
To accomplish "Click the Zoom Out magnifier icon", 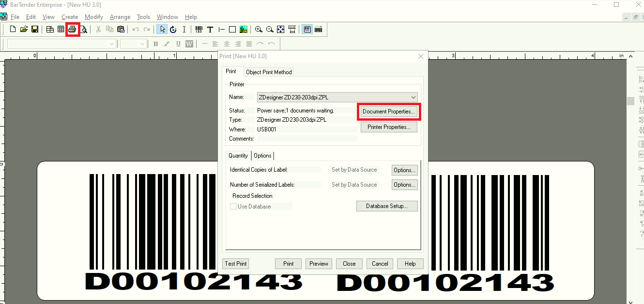I will 270,30.
